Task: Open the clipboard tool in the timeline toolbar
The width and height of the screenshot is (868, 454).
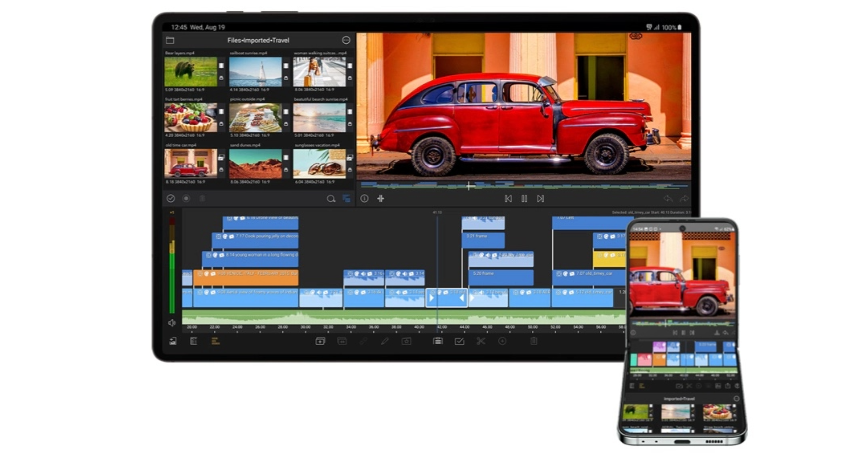Action: [x=438, y=341]
